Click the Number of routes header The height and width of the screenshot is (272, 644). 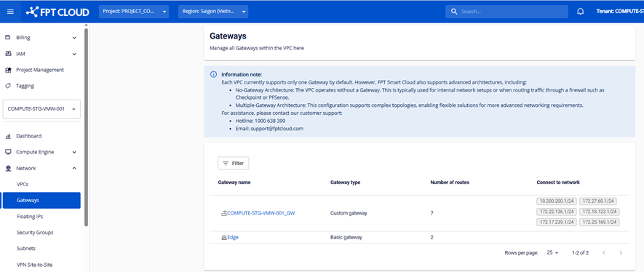450,182
